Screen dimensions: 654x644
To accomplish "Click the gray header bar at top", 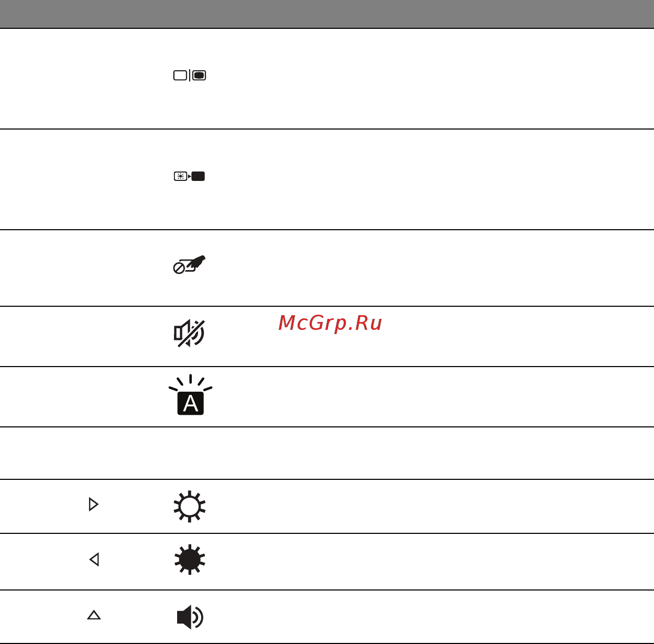I will [327, 14].
